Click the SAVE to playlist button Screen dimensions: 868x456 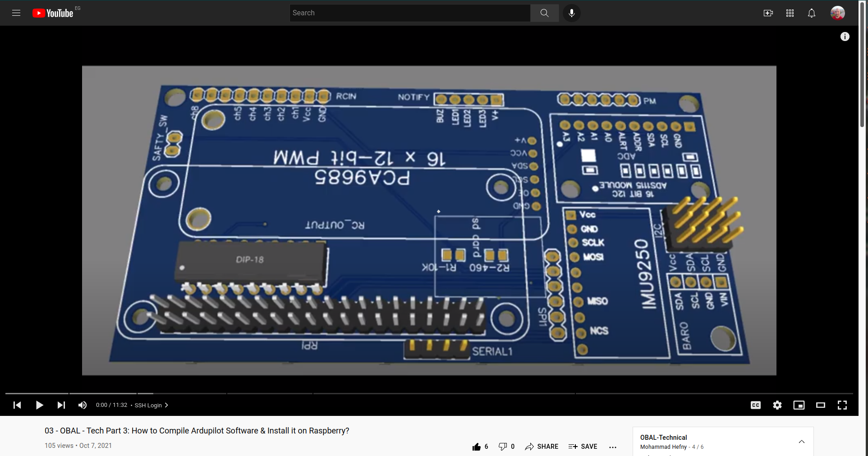click(583, 447)
